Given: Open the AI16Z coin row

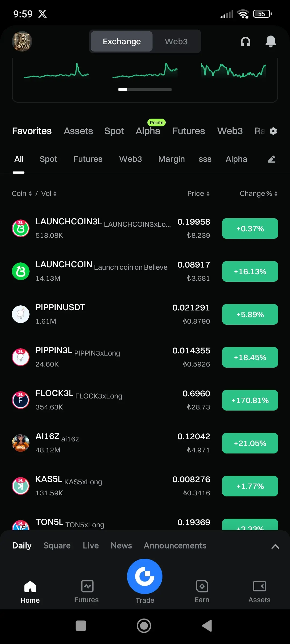Looking at the screenshot, I should (x=145, y=443).
